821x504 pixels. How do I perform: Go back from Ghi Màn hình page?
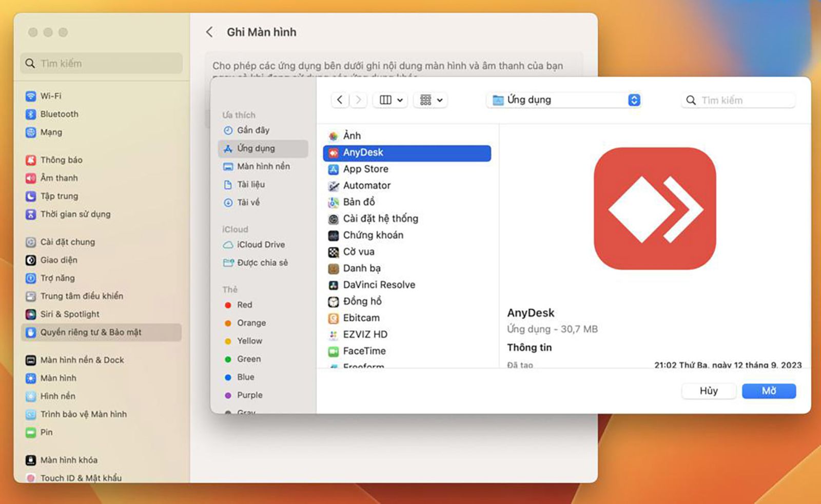tap(209, 32)
